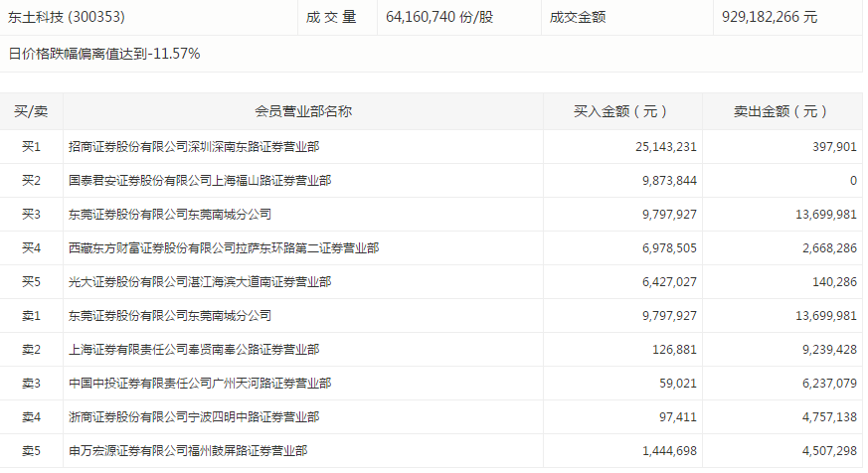
Task: Select the buy amount 126,881
Action: coord(674,349)
